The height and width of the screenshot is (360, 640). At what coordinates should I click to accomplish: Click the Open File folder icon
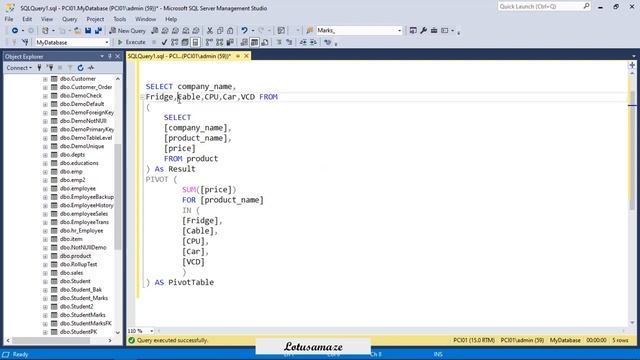tap(77, 31)
